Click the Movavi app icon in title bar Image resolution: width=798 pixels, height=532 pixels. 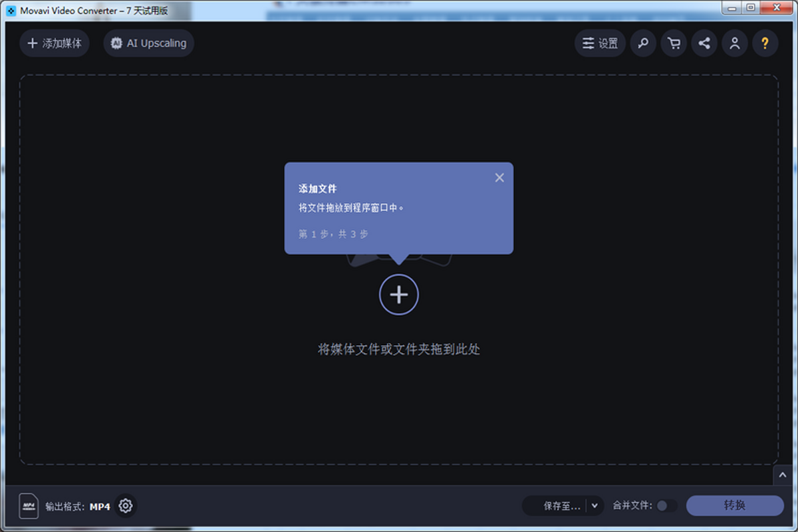[11, 10]
